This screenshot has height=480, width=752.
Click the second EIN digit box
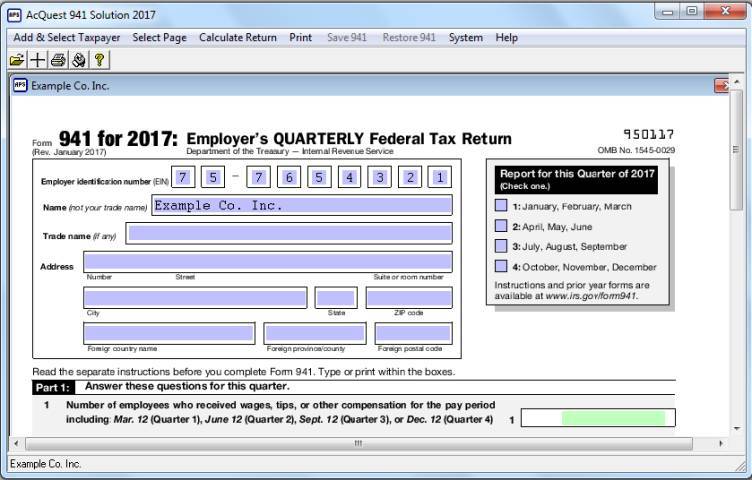pyautogui.click(x=213, y=177)
